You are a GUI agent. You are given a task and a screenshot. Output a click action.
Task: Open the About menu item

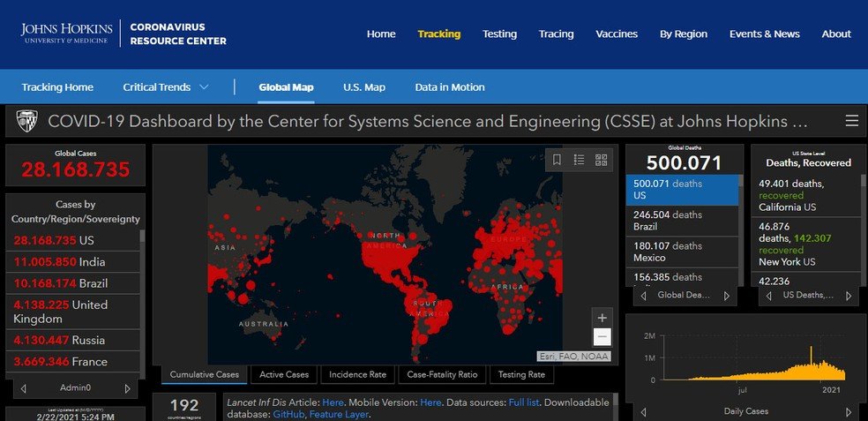(x=836, y=34)
